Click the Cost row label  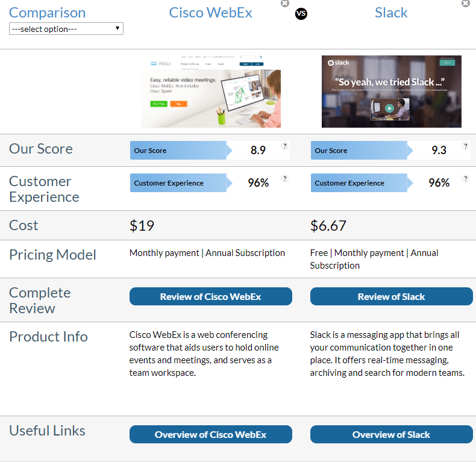23,225
